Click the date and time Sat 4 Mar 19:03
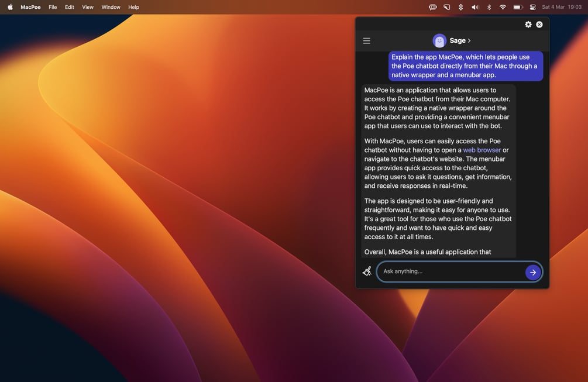The image size is (588, 382). tap(561, 7)
